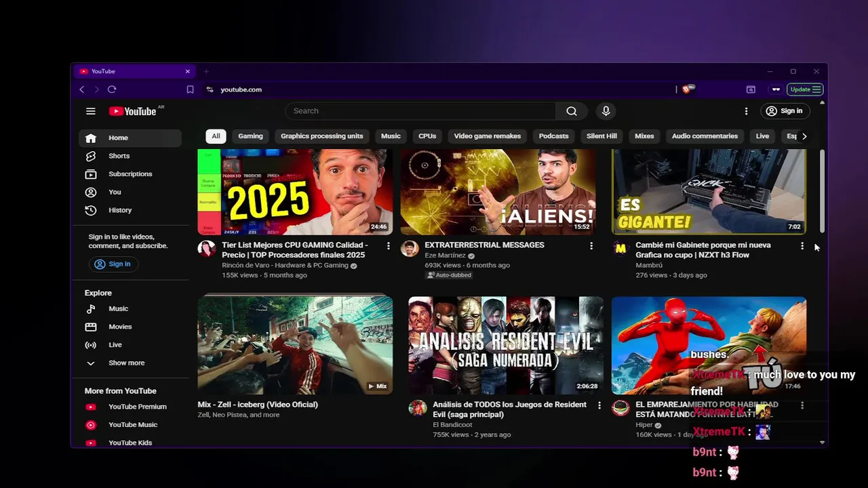Open Movies under Explore
Image resolution: width=868 pixels, height=488 pixels.
tap(131, 327)
